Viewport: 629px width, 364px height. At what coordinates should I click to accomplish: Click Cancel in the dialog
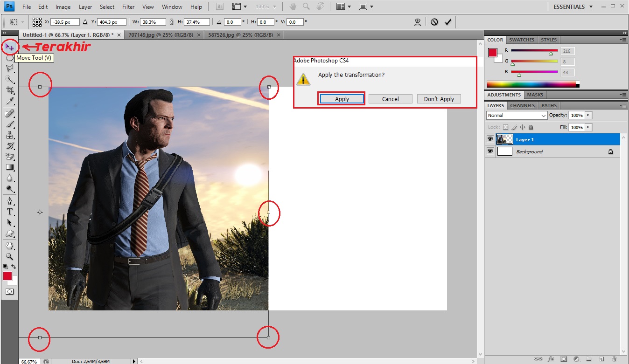click(x=391, y=99)
